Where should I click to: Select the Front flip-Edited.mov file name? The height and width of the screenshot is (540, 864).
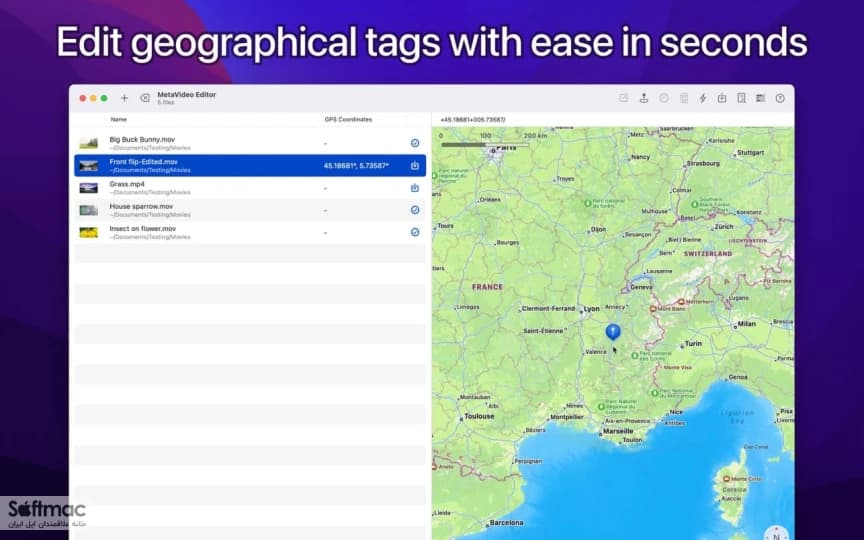(x=143, y=162)
